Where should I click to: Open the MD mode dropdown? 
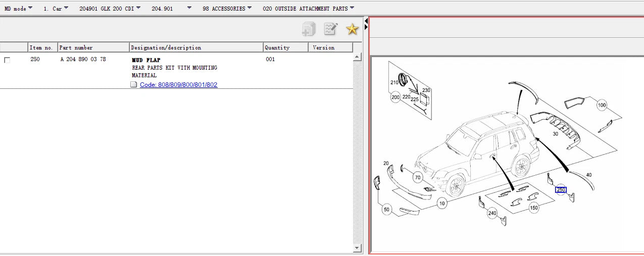[18, 9]
